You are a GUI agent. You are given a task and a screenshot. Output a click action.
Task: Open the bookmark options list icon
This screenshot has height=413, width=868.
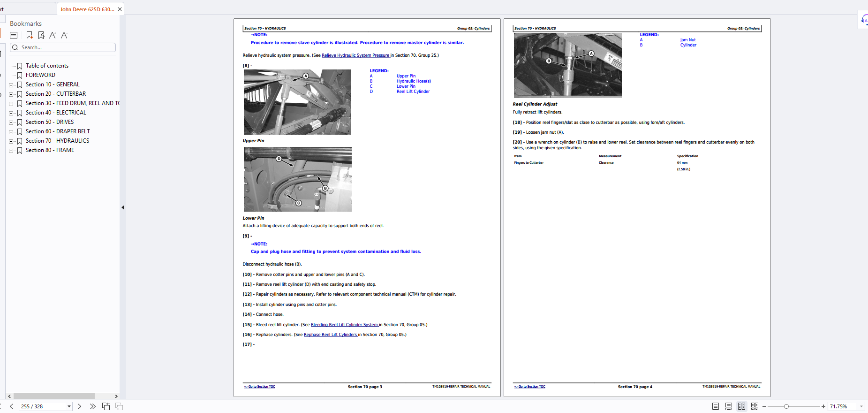14,35
